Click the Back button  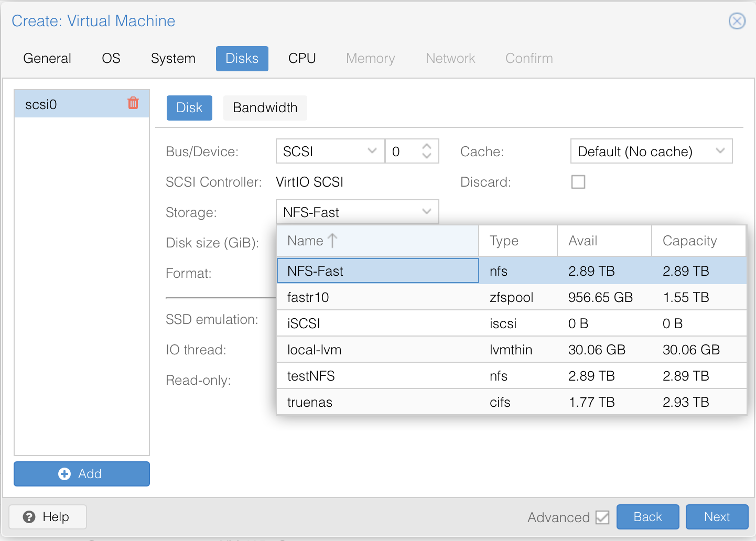click(x=648, y=517)
